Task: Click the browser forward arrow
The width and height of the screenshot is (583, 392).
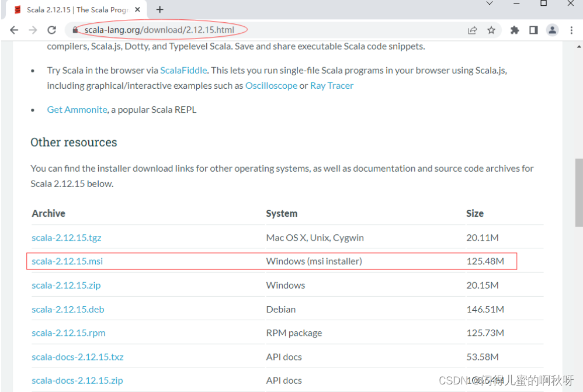Action: 33,30
